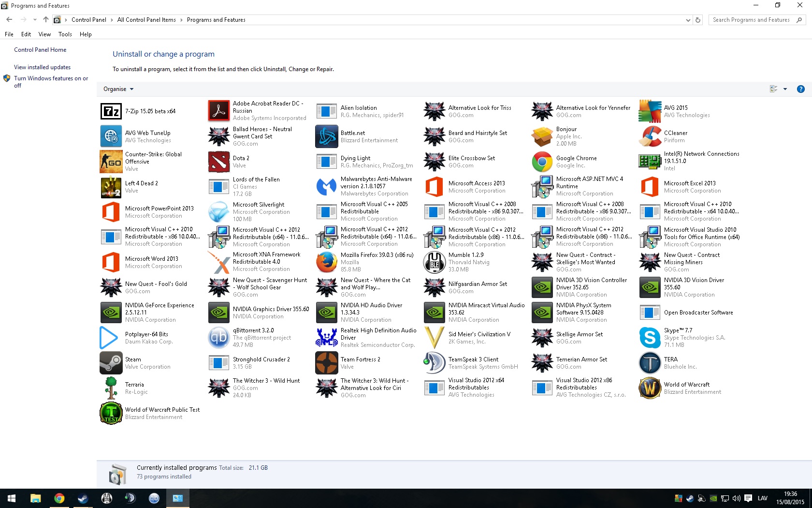Open the View menu
Image resolution: width=812 pixels, height=508 pixels.
click(x=44, y=34)
